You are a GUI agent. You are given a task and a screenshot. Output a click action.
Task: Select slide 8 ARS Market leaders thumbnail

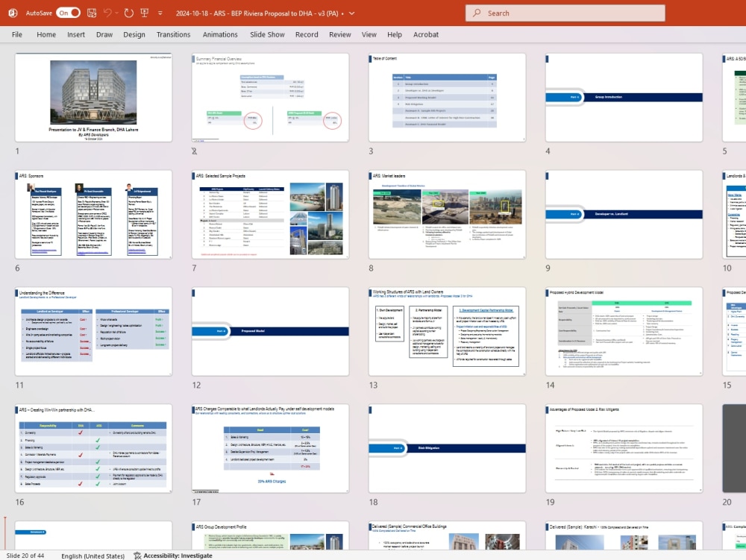(447, 215)
